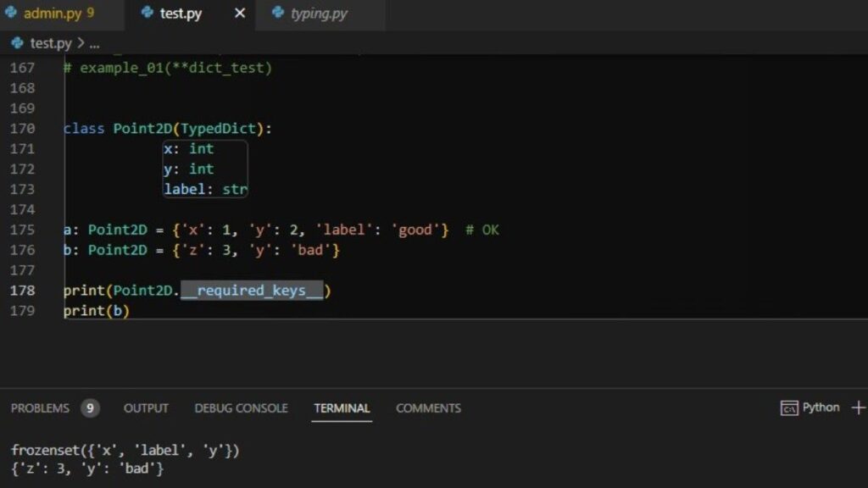Viewport: 868px width, 488px height.
Task: Click the Python file icon on test.py tab
Action: point(147,12)
